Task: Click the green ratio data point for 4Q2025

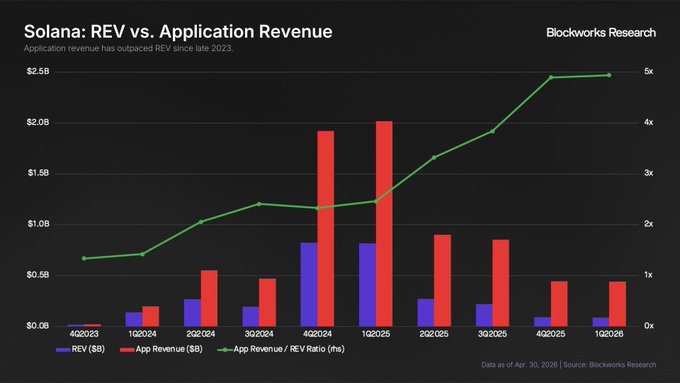Action: 551,78
